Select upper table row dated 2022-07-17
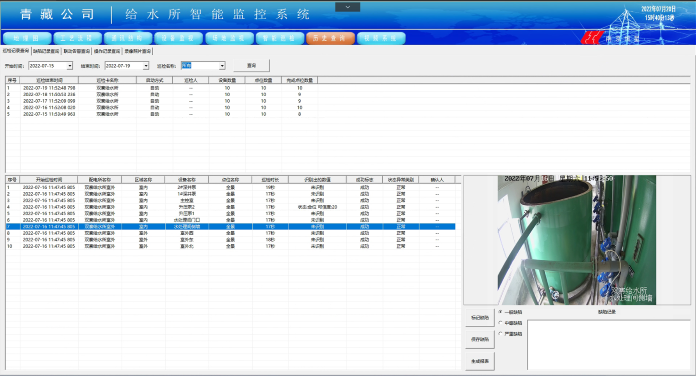Screen dimensions: 696x376 (x=162, y=101)
